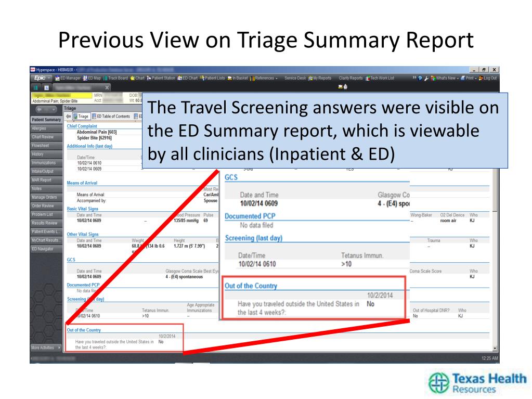This screenshot has height=399, width=532.
Task: Open the Order Review activity
Action: 46,205
